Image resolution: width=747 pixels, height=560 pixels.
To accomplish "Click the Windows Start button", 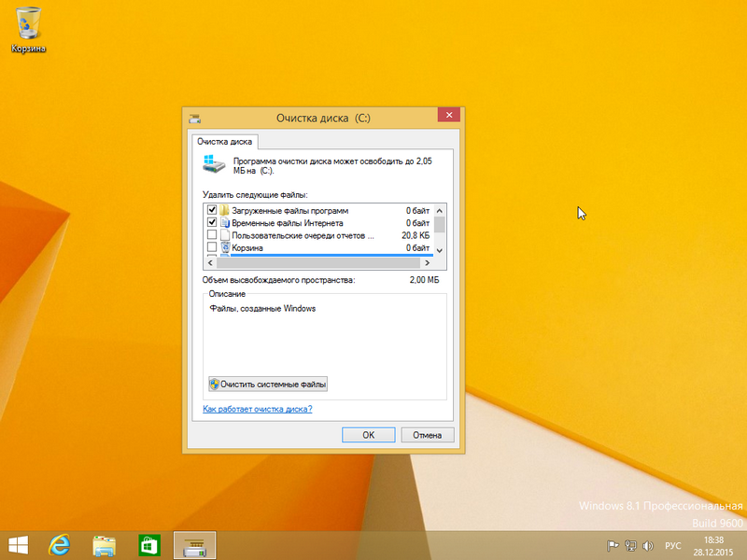I will 18,544.
